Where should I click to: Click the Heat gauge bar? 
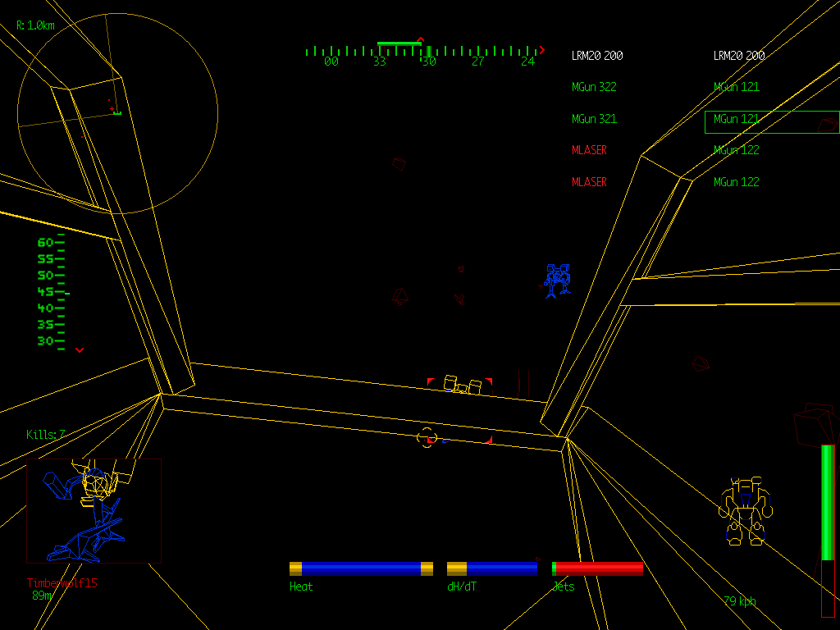coord(361,568)
